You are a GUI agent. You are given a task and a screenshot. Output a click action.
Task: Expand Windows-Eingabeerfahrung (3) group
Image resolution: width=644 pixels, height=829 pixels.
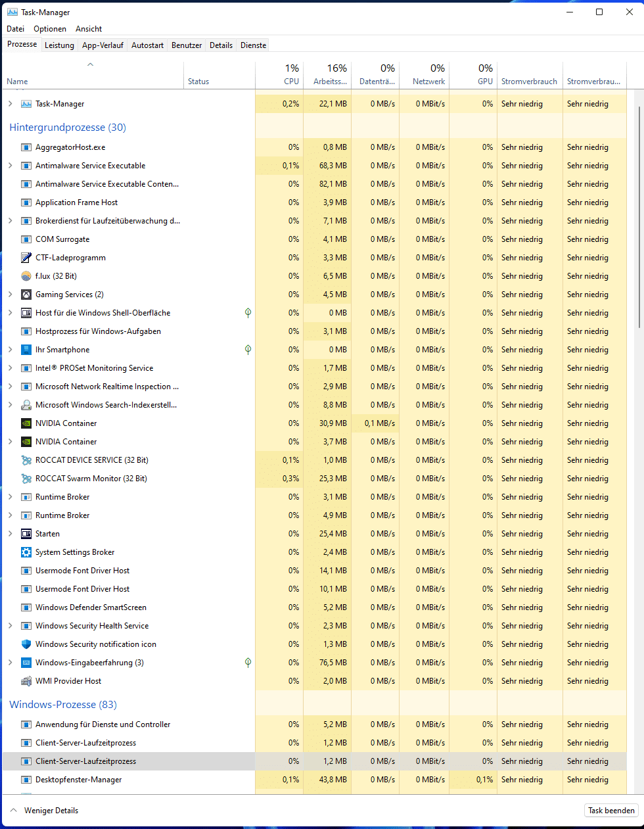(x=10, y=663)
